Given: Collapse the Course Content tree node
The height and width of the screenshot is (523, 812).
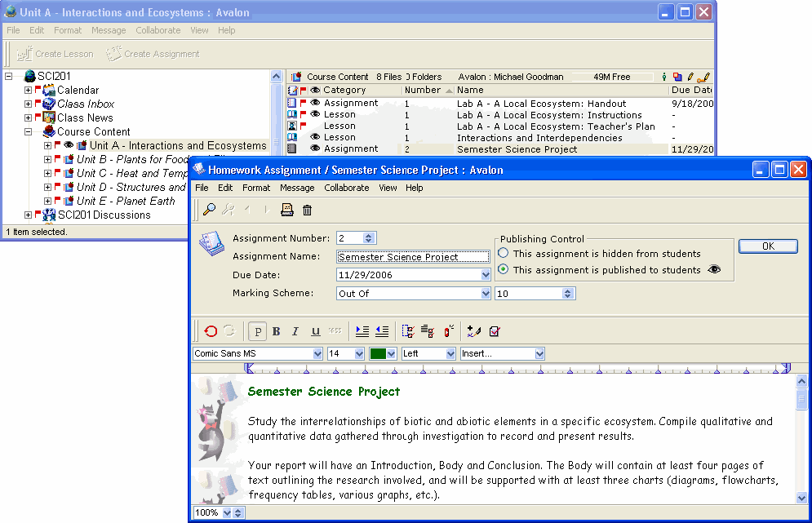Looking at the screenshot, I should tap(27, 131).
